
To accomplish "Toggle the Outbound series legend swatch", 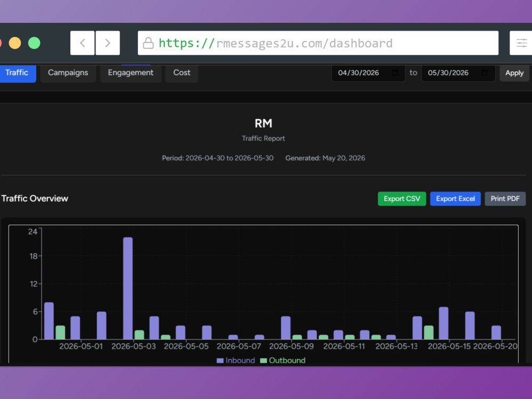I will coord(263,361).
